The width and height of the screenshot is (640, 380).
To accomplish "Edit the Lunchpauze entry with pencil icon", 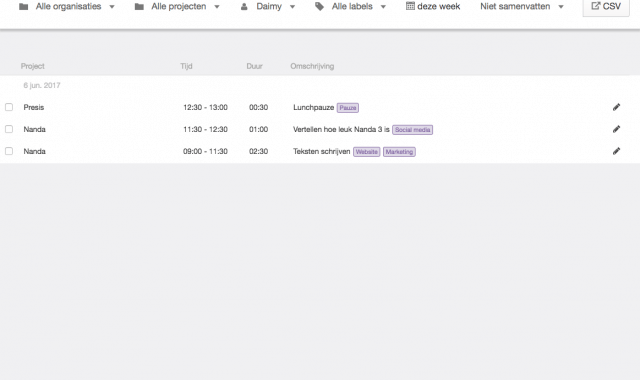I will [616, 107].
